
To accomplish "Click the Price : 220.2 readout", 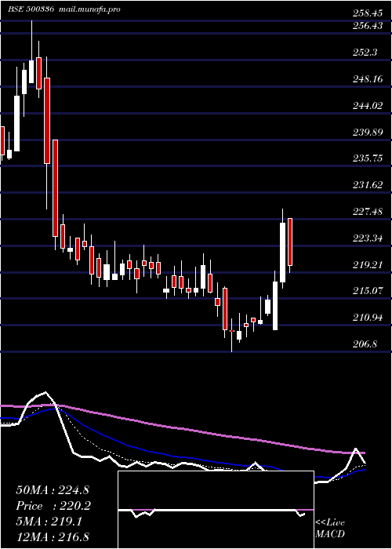I will point(53,506).
